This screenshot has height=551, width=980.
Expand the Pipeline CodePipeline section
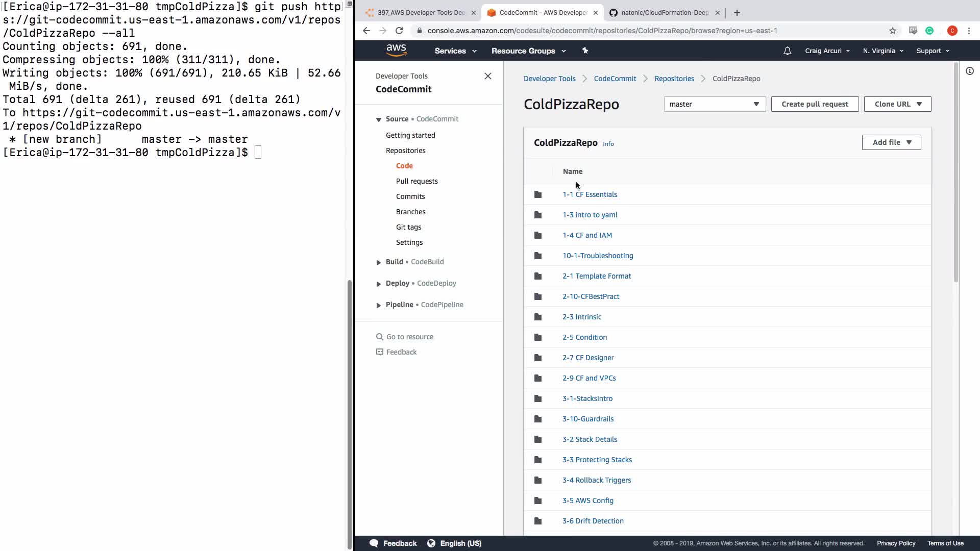pos(379,305)
